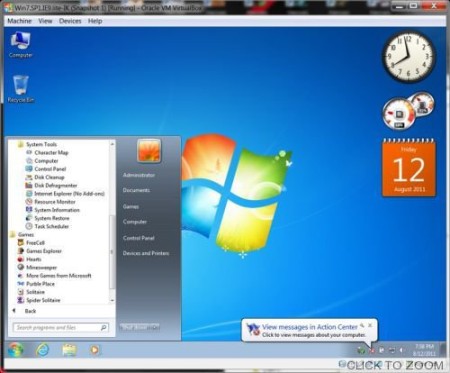The image size is (450, 373).
Task: Click Control Panel in Start menu right pane
Action: pos(139,238)
